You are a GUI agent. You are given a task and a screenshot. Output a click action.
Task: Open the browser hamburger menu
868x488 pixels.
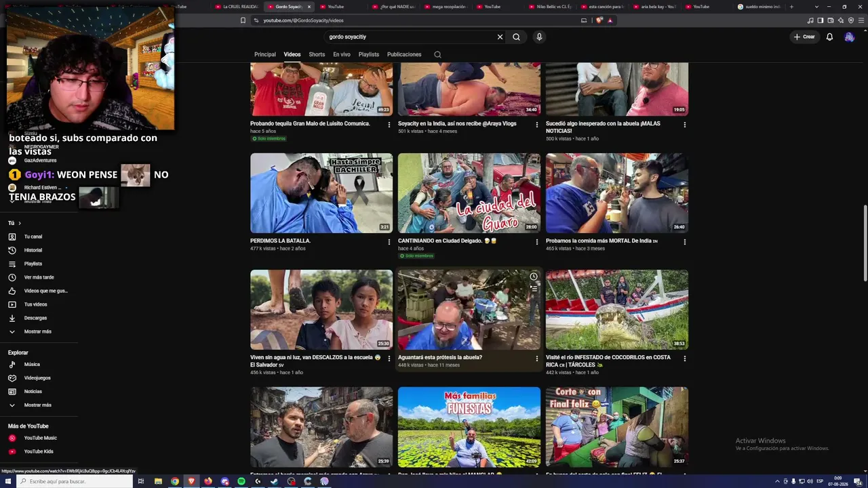point(860,20)
